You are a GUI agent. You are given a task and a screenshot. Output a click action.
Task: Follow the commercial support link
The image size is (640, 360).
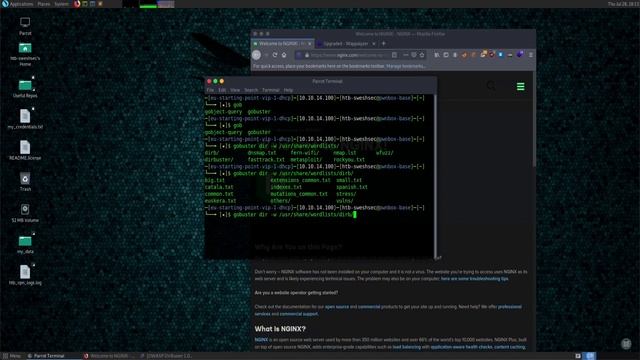[x=299, y=314]
